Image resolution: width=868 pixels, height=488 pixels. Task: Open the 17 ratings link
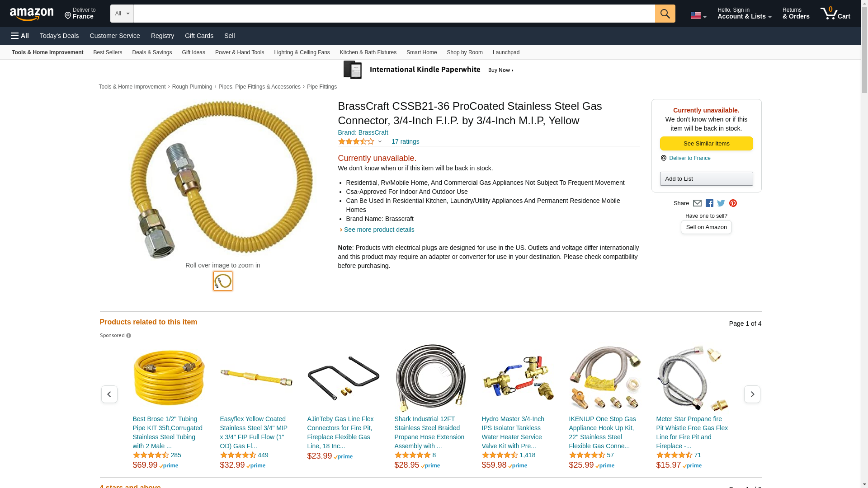(x=405, y=141)
